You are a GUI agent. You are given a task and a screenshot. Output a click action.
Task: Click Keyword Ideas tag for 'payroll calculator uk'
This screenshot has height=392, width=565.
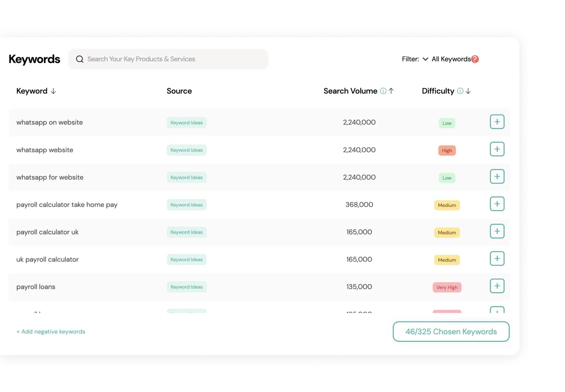[x=187, y=232]
